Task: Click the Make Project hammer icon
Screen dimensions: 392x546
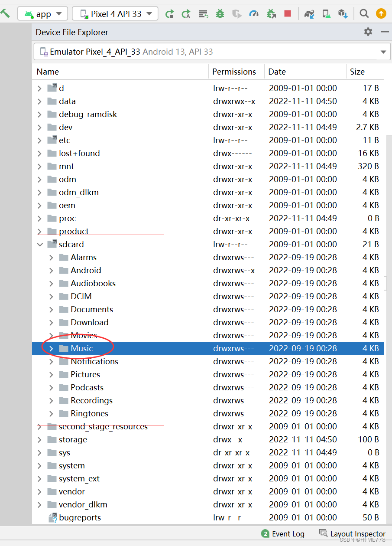Action: (5, 13)
